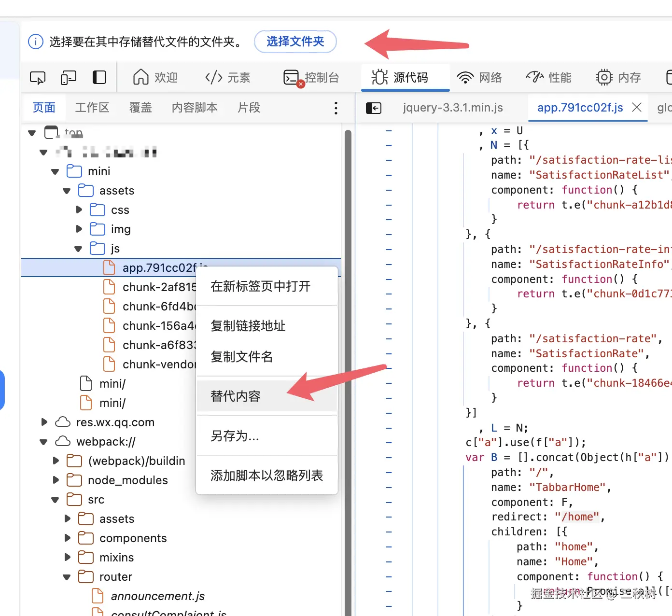Choose 添加脚本以忽略列表 from context menu
Image resolution: width=672 pixels, height=616 pixels.
[x=266, y=476]
